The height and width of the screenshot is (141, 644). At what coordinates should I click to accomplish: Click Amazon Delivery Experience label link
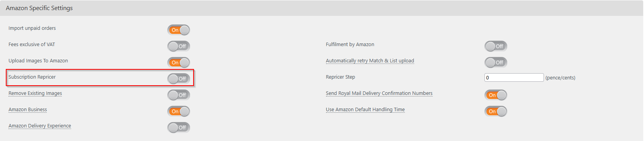(40, 126)
